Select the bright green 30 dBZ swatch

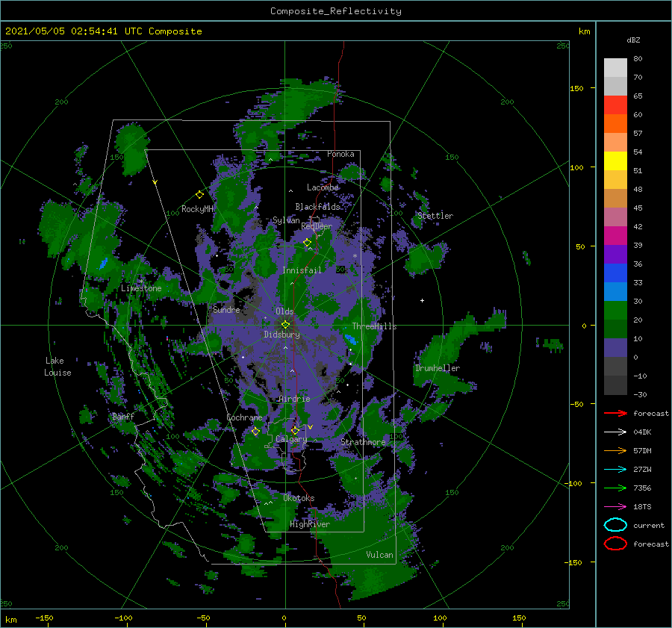pyautogui.click(x=615, y=310)
